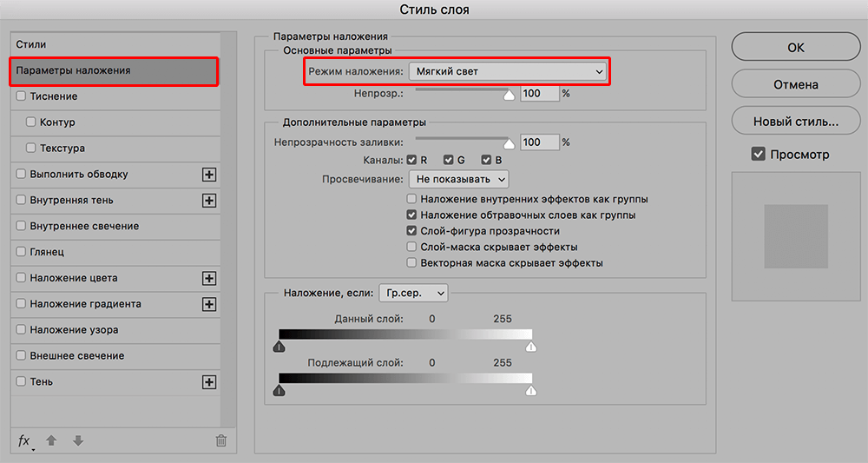Add another Тень effect with plus
This screenshot has height=463, width=868.
(x=209, y=382)
